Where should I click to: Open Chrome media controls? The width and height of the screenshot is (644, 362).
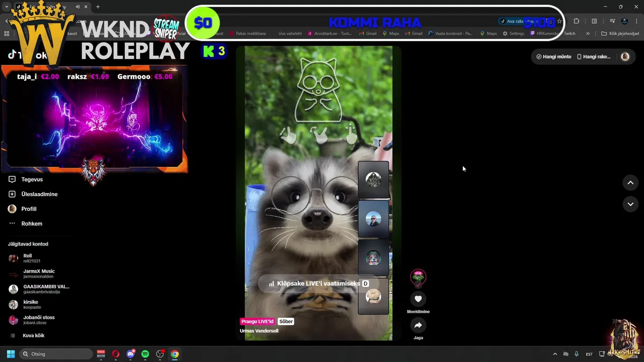(x=612, y=21)
